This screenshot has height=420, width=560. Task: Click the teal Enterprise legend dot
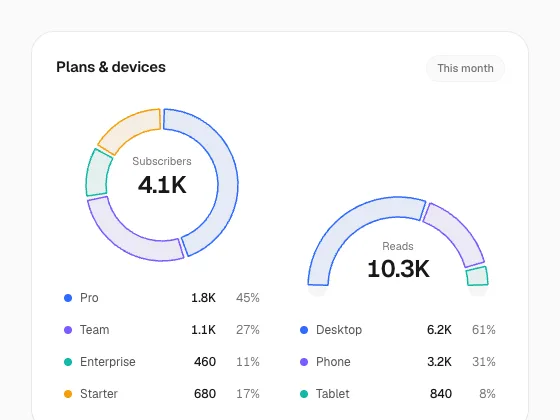68,362
